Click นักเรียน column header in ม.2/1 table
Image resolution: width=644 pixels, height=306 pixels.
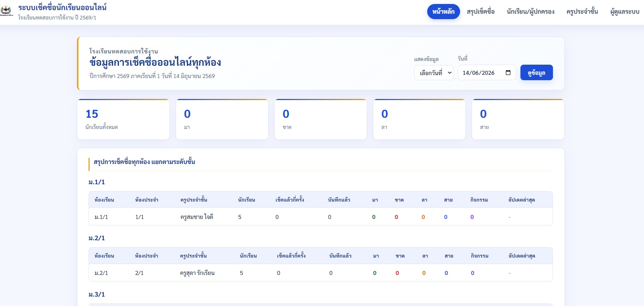(248, 256)
